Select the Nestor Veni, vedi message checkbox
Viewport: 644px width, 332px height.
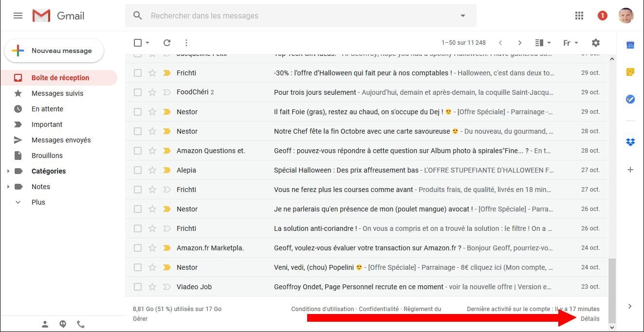click(x=138, y=267)
